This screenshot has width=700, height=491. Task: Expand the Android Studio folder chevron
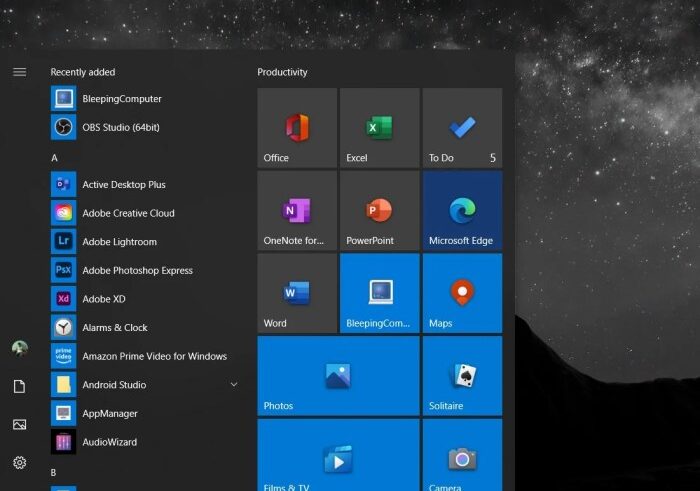234,384
